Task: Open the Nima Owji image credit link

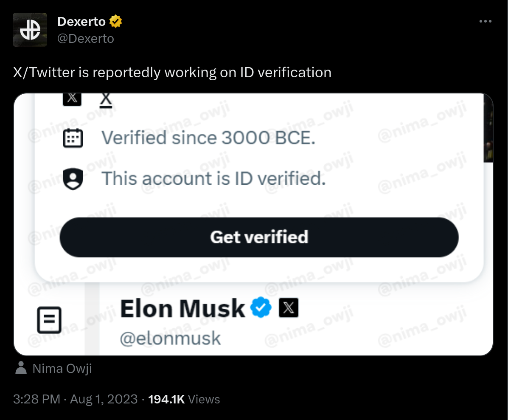Action: (x=62, y=369)
